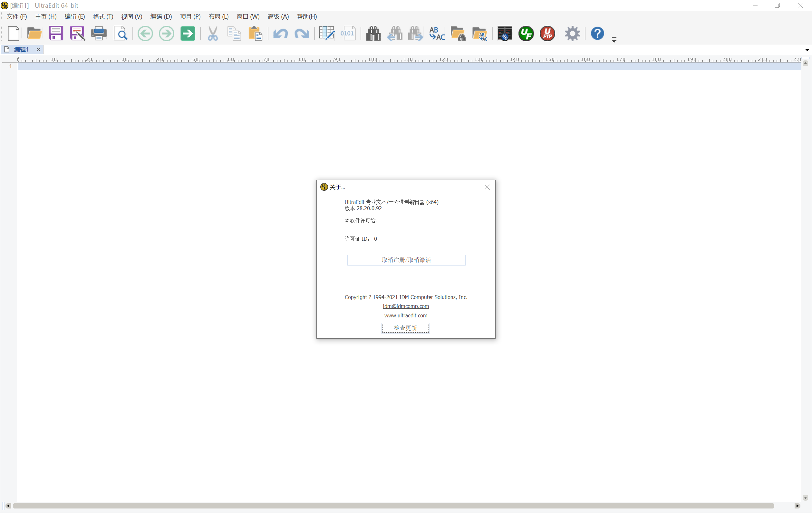Image resolution: width=812 pixels, height=513 pixels.
Task: Toggle hex editing mode with the 0101 icon
Action: pyautogui.click(x=348, y=34)
